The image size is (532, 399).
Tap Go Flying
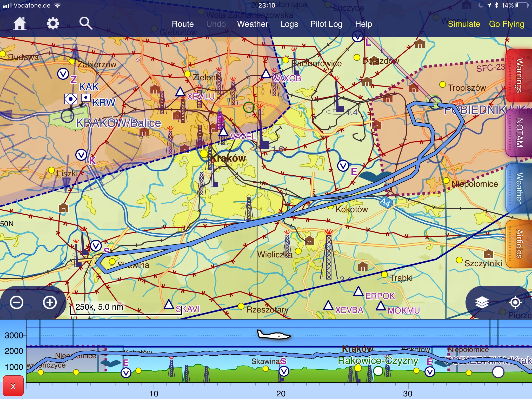click(507, 24)
